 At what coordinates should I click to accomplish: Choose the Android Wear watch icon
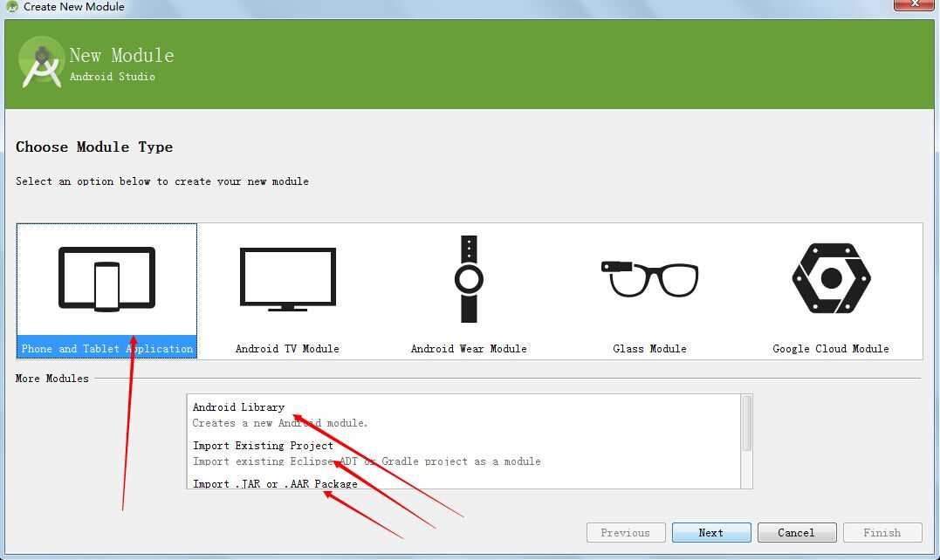tap(469, 279)
